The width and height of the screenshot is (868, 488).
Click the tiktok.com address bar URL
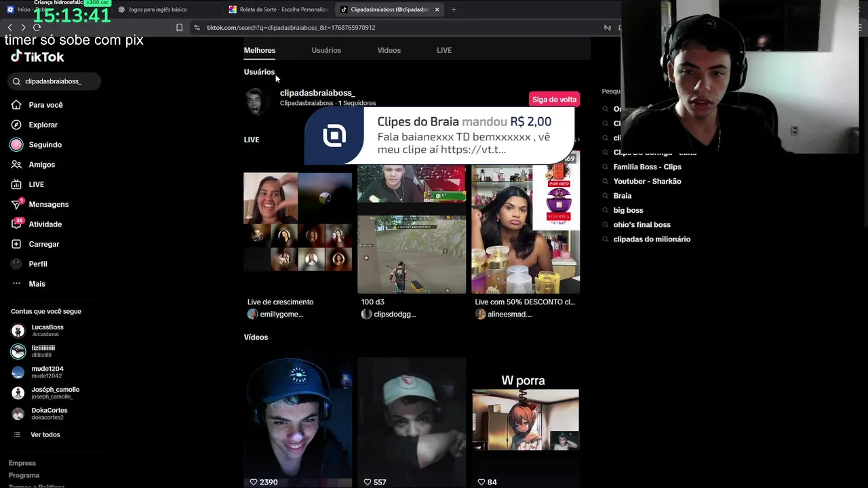pos(291,28)
